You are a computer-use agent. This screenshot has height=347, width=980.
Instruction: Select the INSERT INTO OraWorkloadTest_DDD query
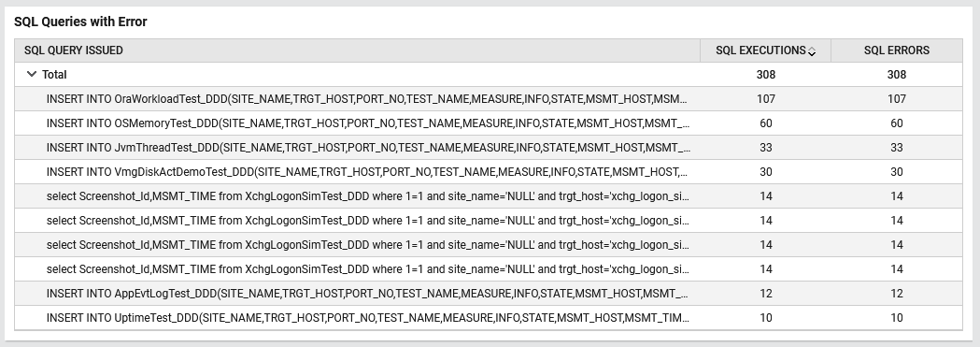click(367, 99)
